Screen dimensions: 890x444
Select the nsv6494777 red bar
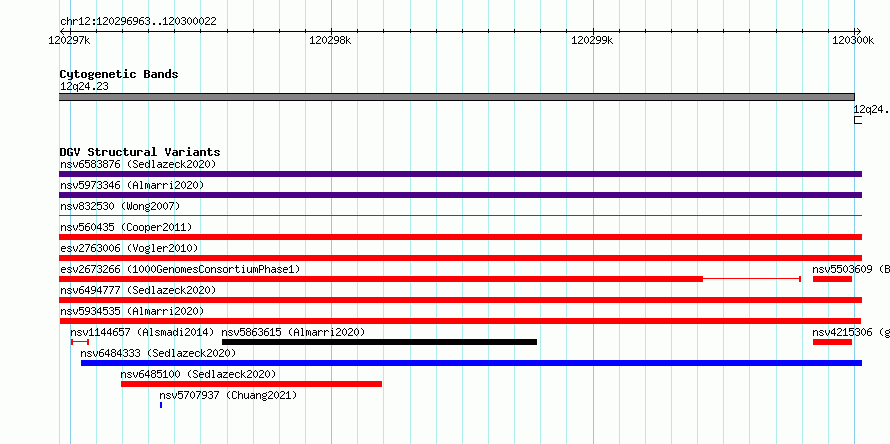point(460,300)
